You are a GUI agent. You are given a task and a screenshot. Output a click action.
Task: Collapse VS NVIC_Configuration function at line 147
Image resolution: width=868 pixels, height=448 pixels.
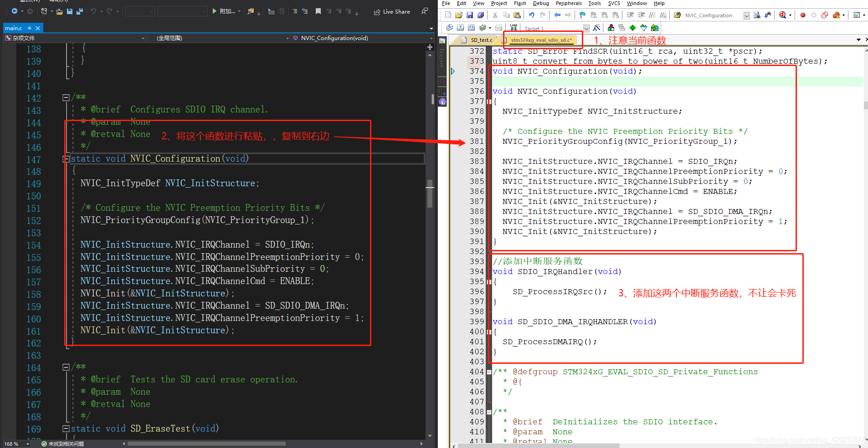66,158
